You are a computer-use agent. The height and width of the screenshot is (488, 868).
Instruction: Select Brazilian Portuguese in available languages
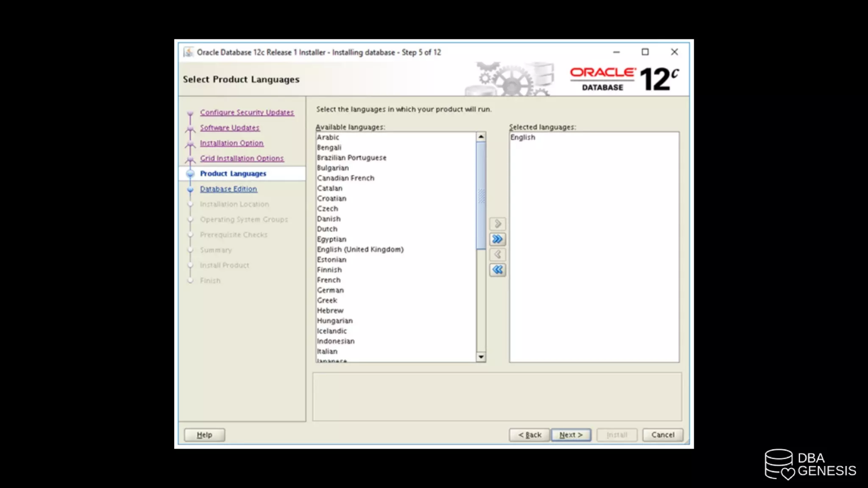tap(351, 158)
